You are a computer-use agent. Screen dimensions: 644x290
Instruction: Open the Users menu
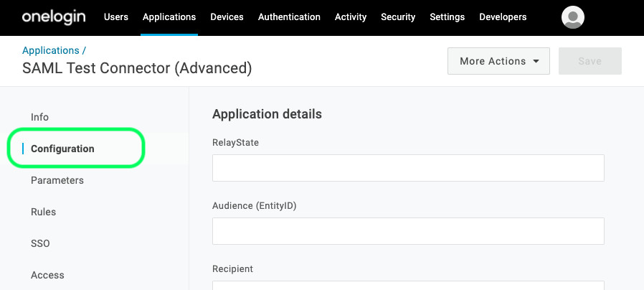pyautogui.click(x=116, y=17)
